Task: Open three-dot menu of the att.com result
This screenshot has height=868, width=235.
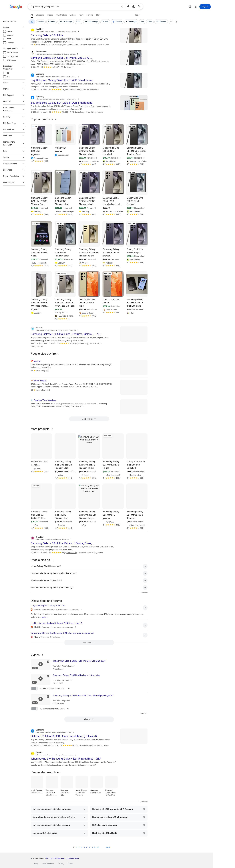Action: (78, 330)
